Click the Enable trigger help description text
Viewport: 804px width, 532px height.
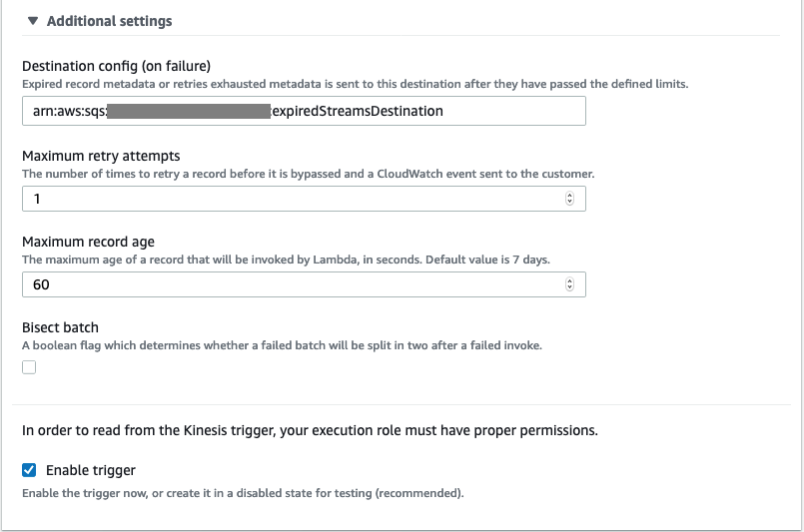(x=243, y=493)
